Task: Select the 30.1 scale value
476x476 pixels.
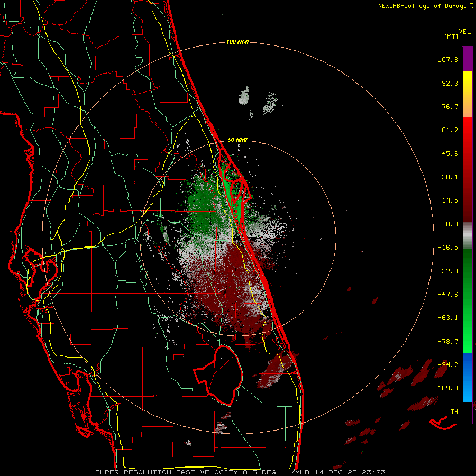Action: (450, 177)
